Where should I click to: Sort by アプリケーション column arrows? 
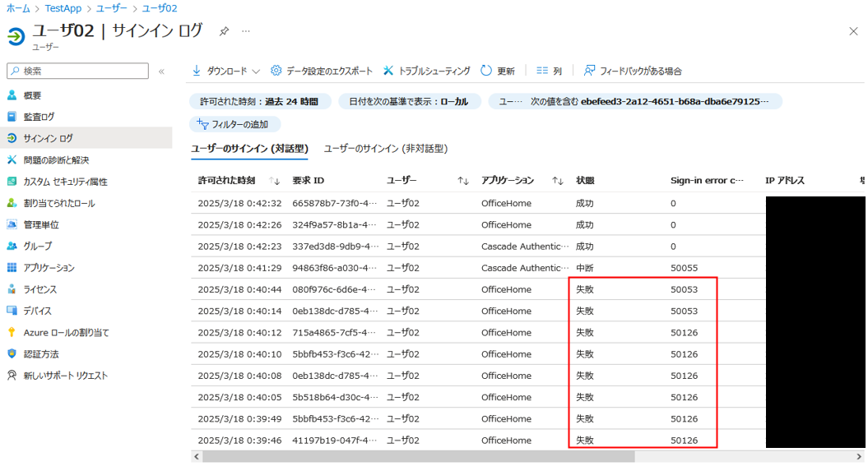click(558, 181)
